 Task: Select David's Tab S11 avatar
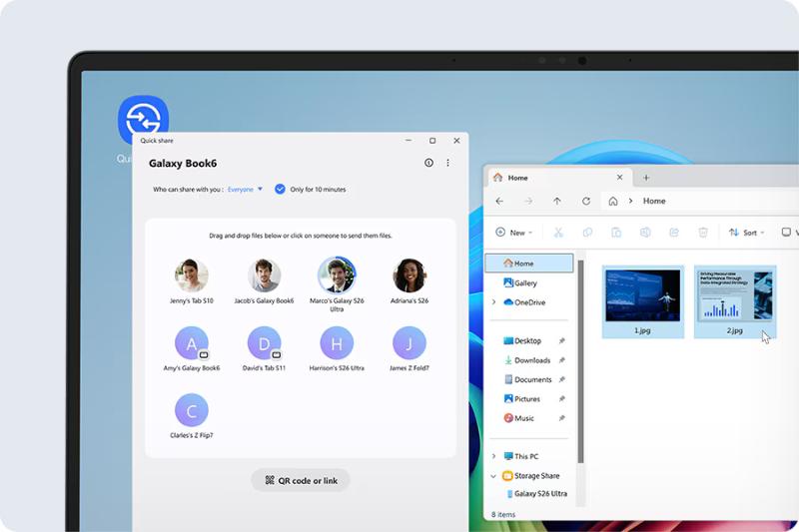[264, 343]
